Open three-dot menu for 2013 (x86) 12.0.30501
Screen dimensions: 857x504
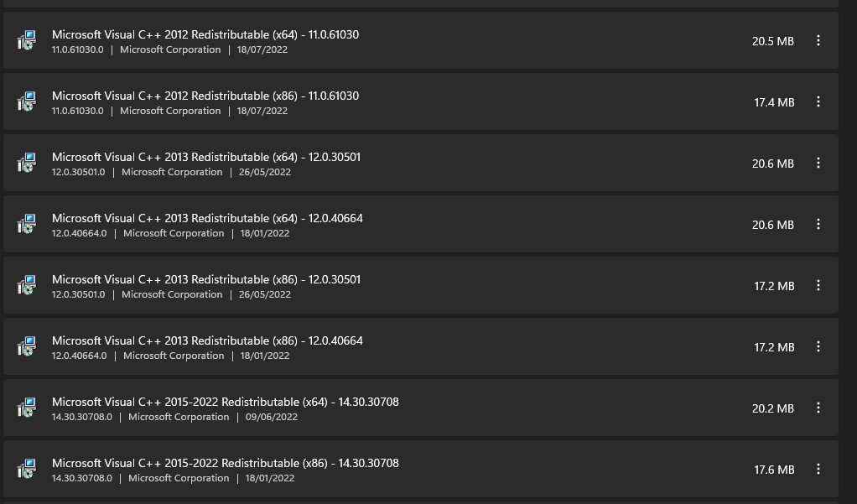click(818, 285)
